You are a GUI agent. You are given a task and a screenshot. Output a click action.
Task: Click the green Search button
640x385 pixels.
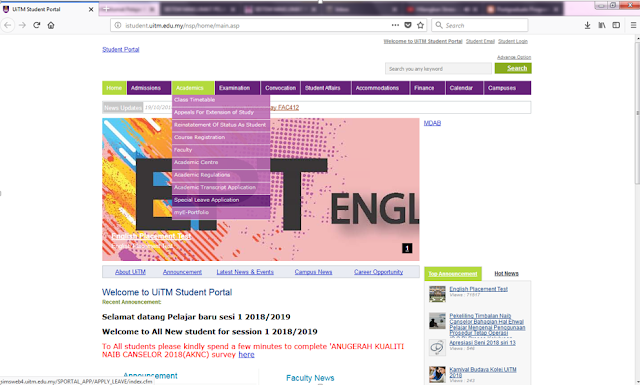513,68
